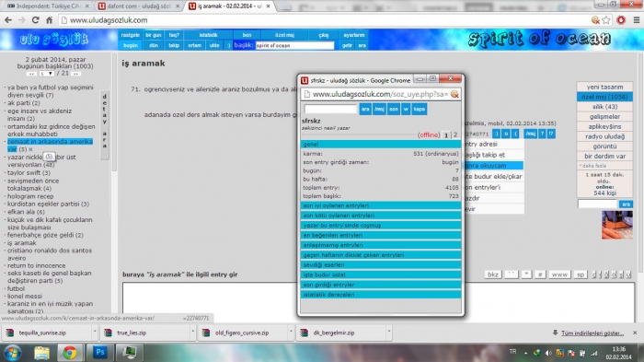This screenshot has width=644, height=362.
Task: Bookmark the page with the star icon
Action: click(606, 20)
